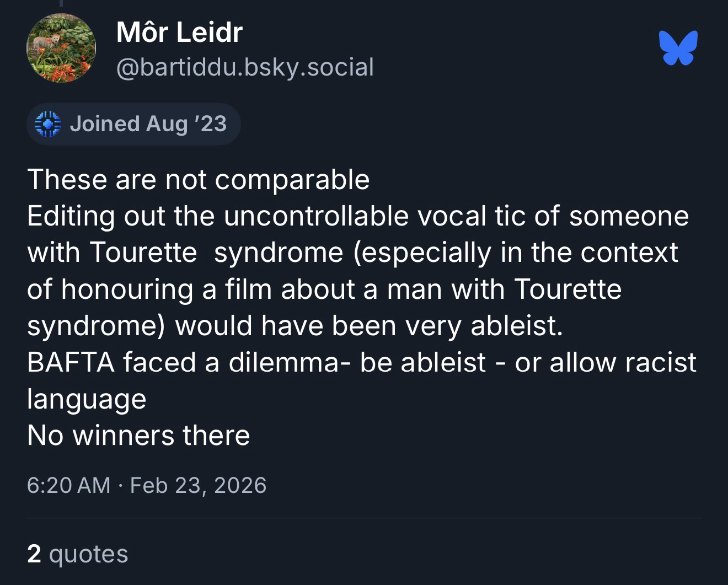The width and height of the screenshot is (728, 585).
Task: Click the 6:20 AM timestamp
Action: tap(68, 485)
